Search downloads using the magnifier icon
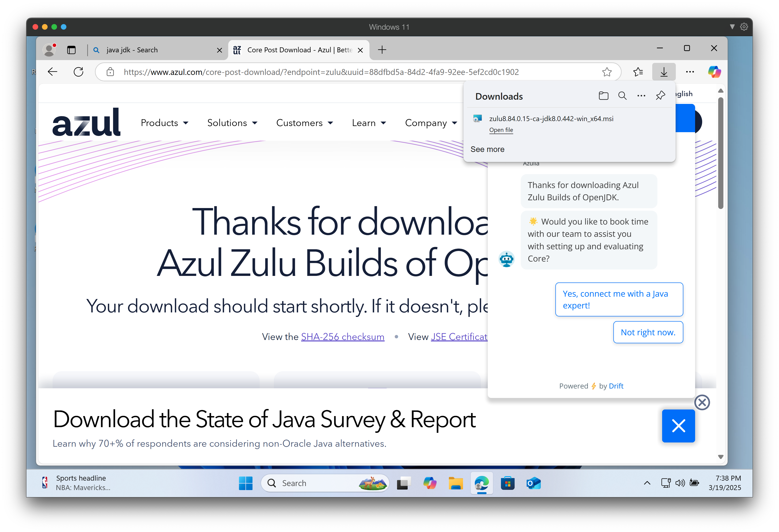This screenshot has width=779, height=532. pyautogui.click(x=622, y=96)
